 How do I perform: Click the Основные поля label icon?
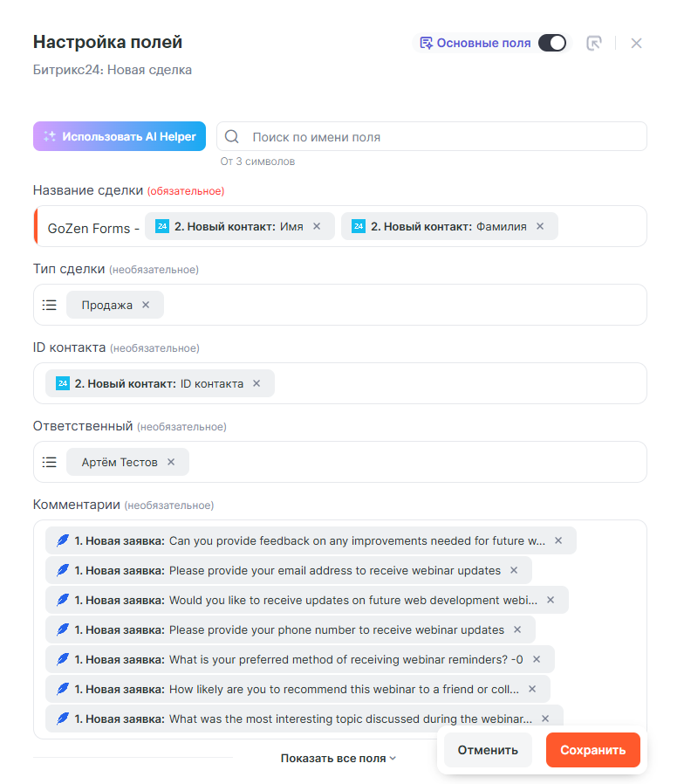point(427,43)
